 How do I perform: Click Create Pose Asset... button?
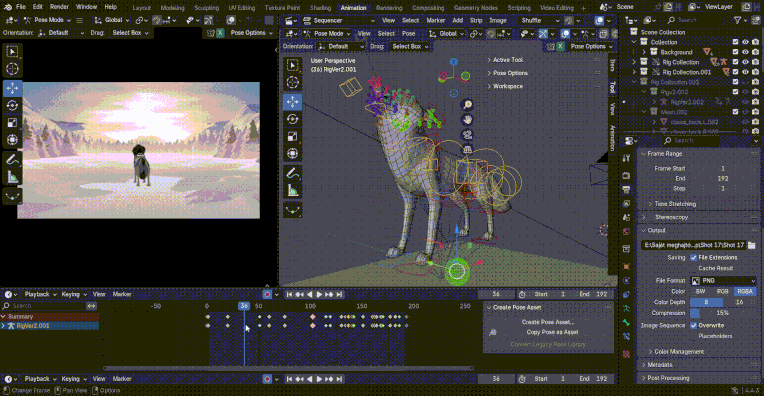(548, 322)
